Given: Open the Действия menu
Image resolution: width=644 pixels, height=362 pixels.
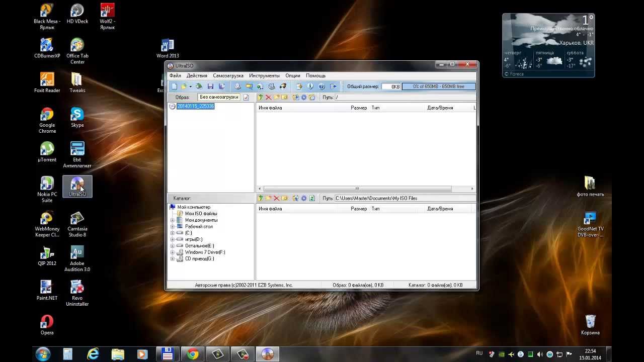Looking at the screenshot, I should (197, 75).
